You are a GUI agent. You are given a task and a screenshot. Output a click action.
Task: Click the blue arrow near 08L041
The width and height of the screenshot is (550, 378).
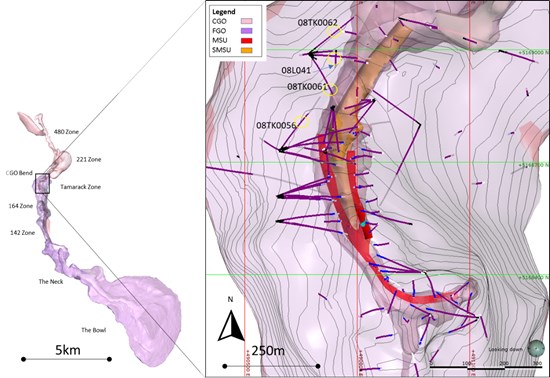(x=331, y=67)
